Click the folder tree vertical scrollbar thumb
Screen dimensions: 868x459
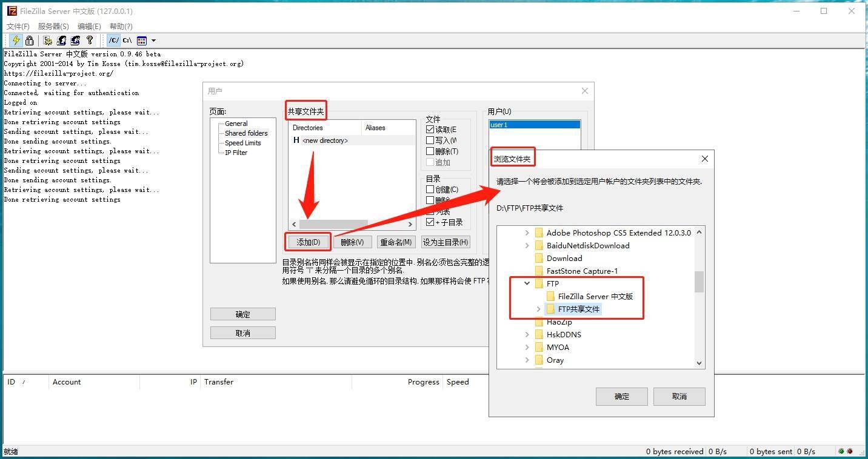point(699,282)
